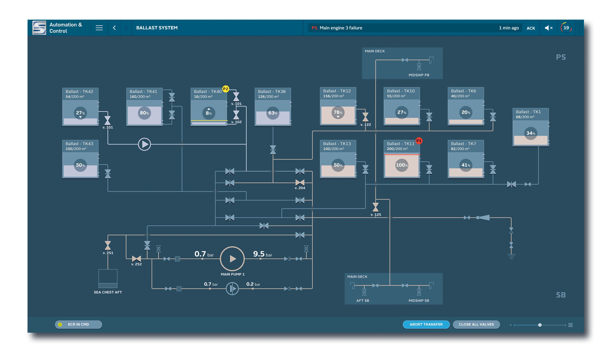Click SEA CHEST AFT box

108,279
